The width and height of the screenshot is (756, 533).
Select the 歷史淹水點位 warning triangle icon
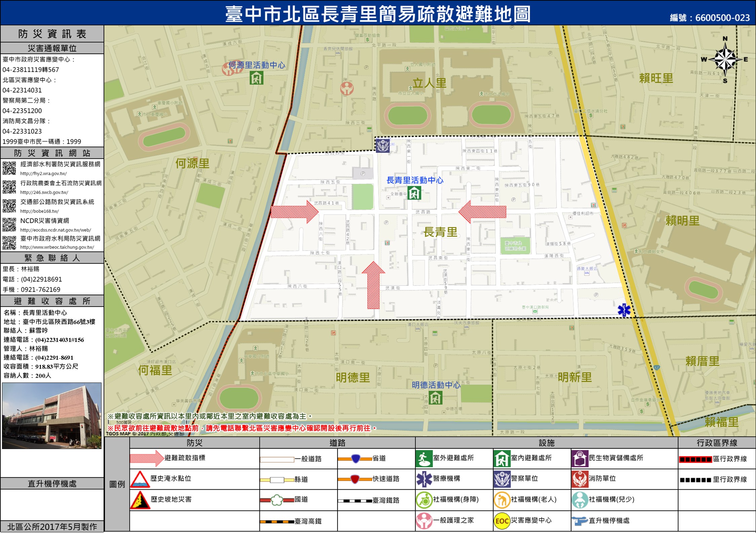click(140, 479)
